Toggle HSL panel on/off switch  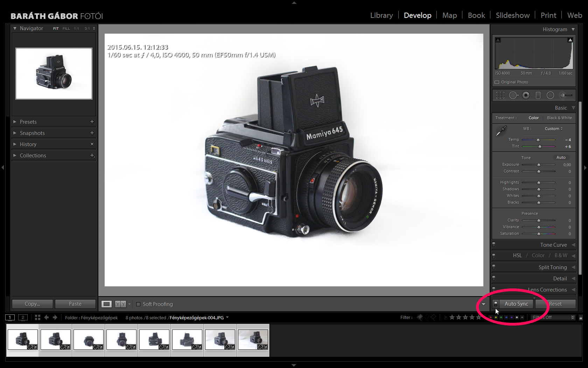[x=494, y=255]
